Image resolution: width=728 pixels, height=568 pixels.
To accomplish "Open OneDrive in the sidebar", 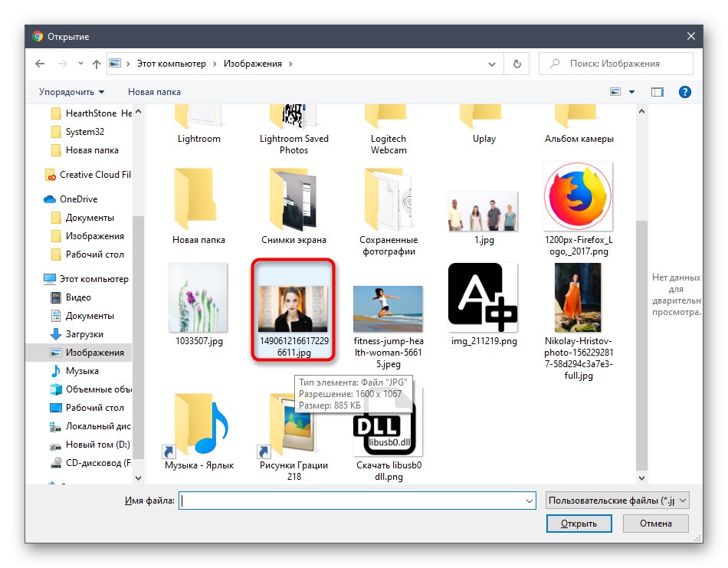I will tap(71, 199).
